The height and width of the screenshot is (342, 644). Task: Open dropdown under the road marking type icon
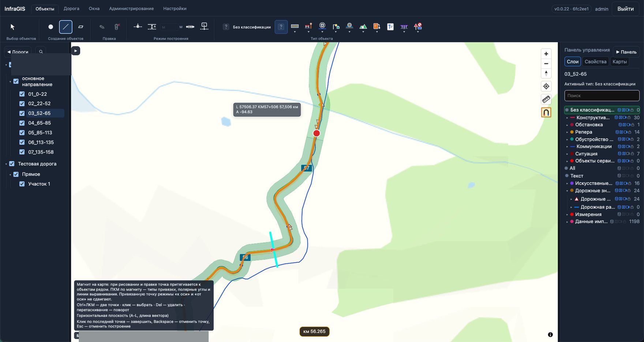pos(295,32)
